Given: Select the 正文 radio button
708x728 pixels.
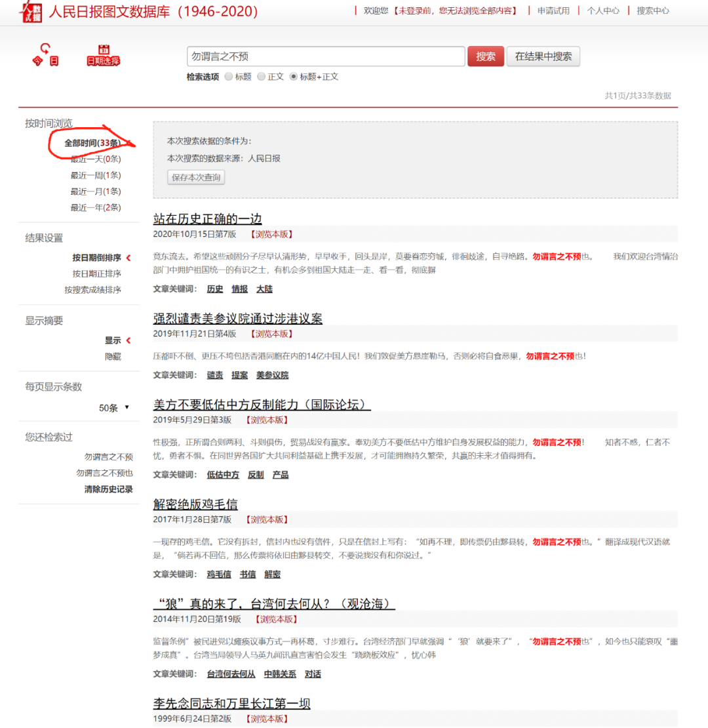Looking at the screenshot, I should point(261,77).
